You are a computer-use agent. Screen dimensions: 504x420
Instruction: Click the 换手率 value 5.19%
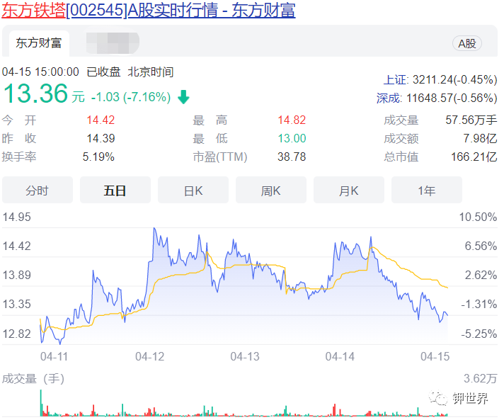coord(98,157)
